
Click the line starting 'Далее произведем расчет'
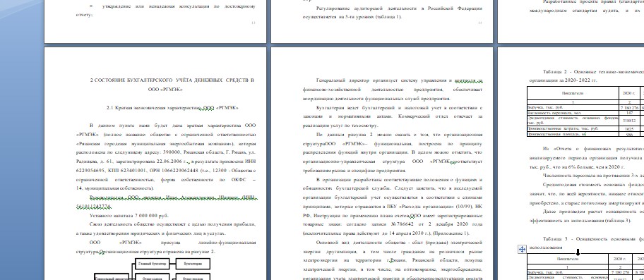[x=593, y=212]
